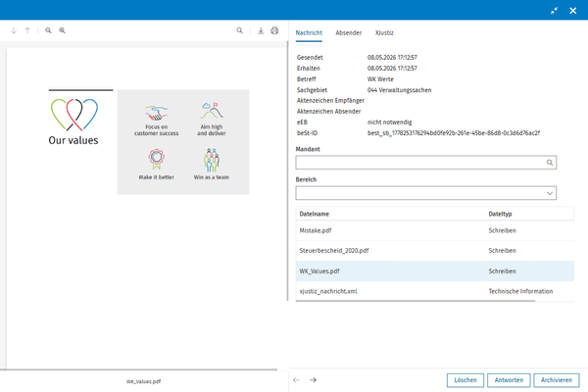Viewport: 588px width, 392px height.
Task: Collapse the dialog with the shrink icon
Action: (x=554, y=11)
